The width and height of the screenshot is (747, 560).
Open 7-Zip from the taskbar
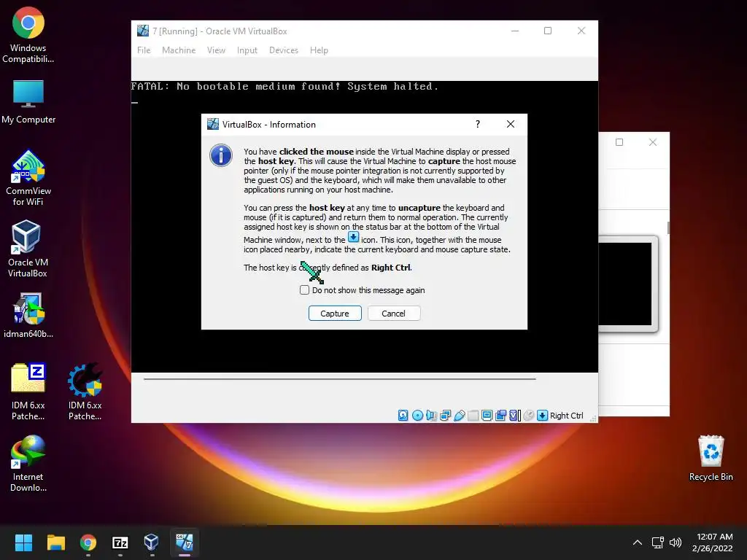click(120, 542)
